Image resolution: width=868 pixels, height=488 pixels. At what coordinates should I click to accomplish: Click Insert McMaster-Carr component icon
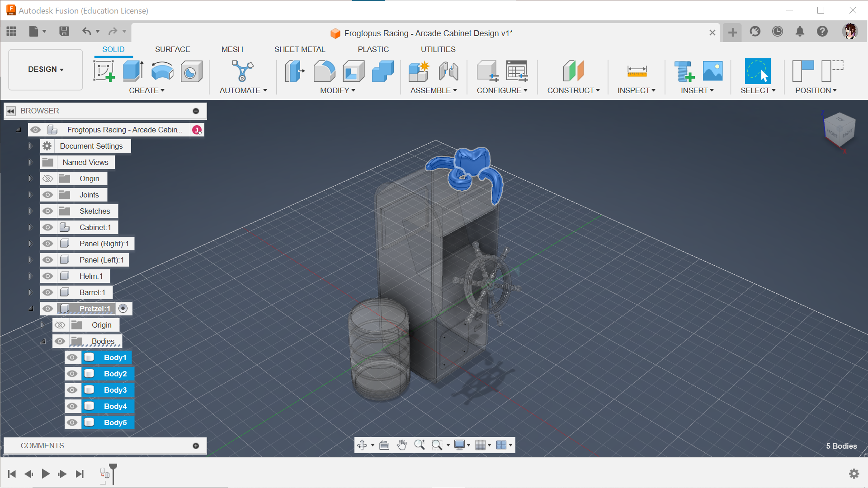pyautogui.click(x=684, y=71)
